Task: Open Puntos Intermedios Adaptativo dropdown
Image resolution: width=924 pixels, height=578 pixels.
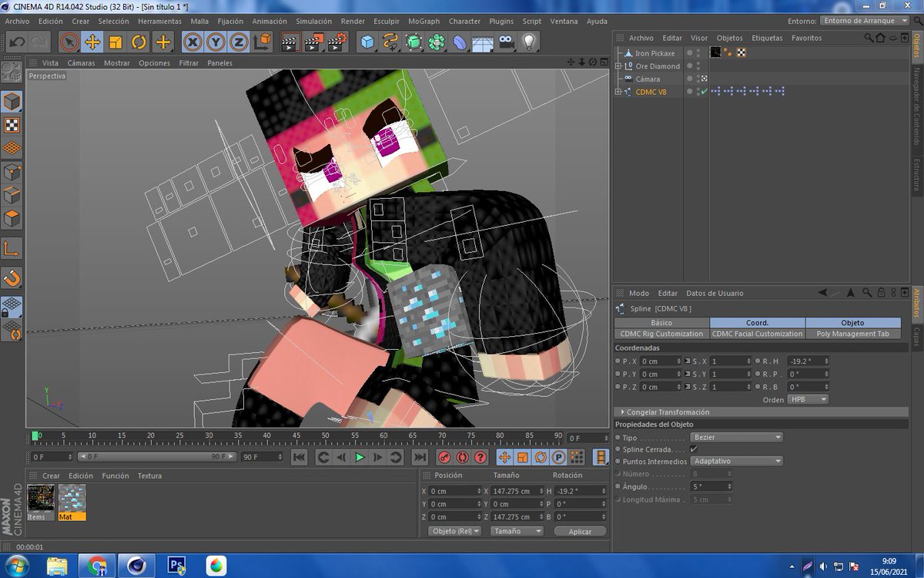Action: coord(736,461)
